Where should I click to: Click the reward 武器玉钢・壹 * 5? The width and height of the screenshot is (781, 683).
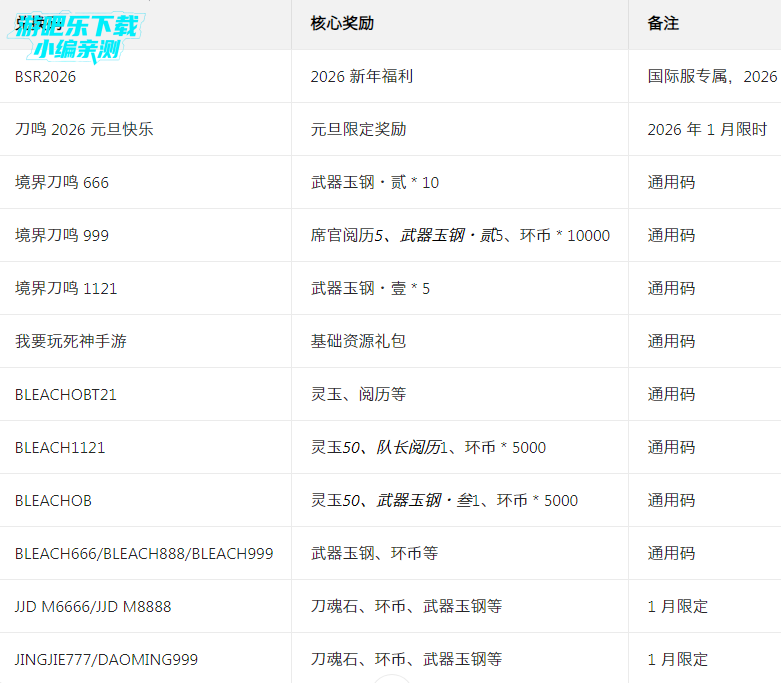370,288
